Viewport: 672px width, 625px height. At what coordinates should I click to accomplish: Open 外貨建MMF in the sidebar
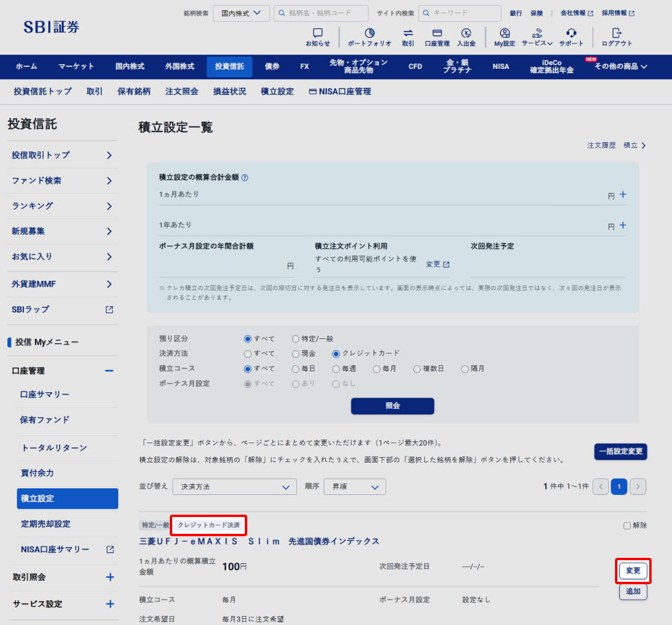click(62, 284)
